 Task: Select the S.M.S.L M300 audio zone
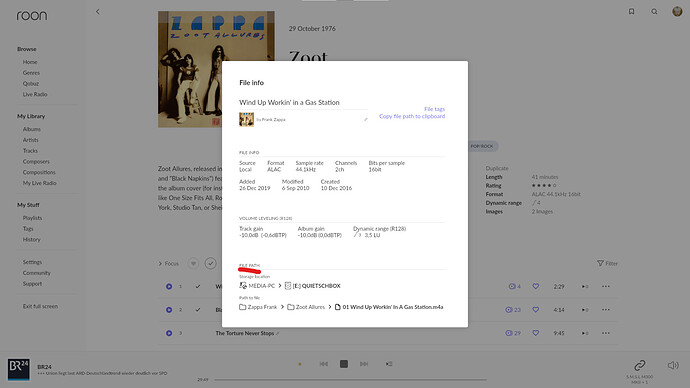point(639,379)
